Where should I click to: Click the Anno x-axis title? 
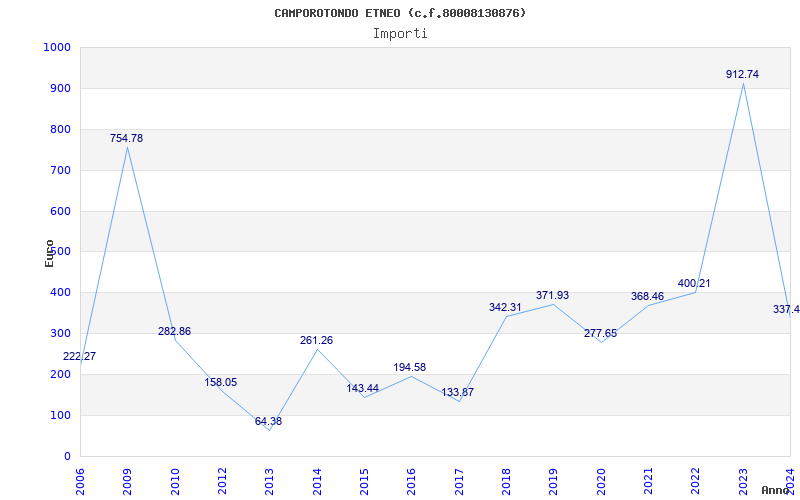click(776, 490)
